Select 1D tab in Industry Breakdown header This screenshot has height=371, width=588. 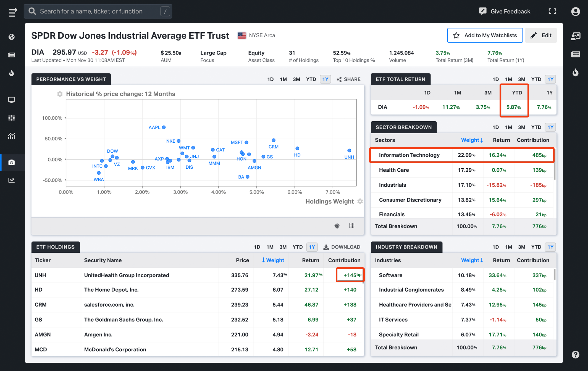click(x=495, y=247)
